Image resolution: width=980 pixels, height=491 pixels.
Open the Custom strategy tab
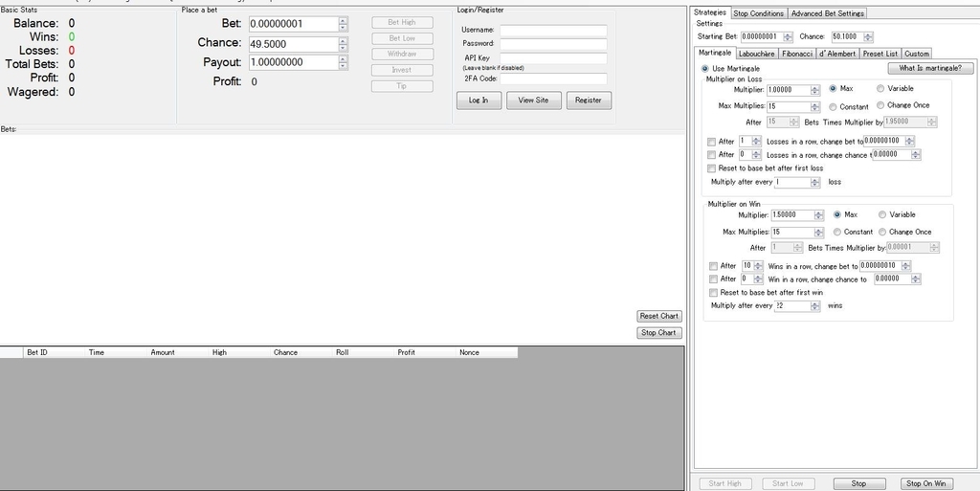(x=917, y=54)
